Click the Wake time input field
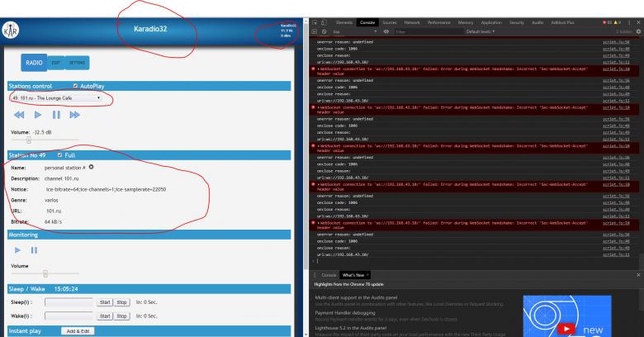The image size is (644, 337). tap(69, 316)
